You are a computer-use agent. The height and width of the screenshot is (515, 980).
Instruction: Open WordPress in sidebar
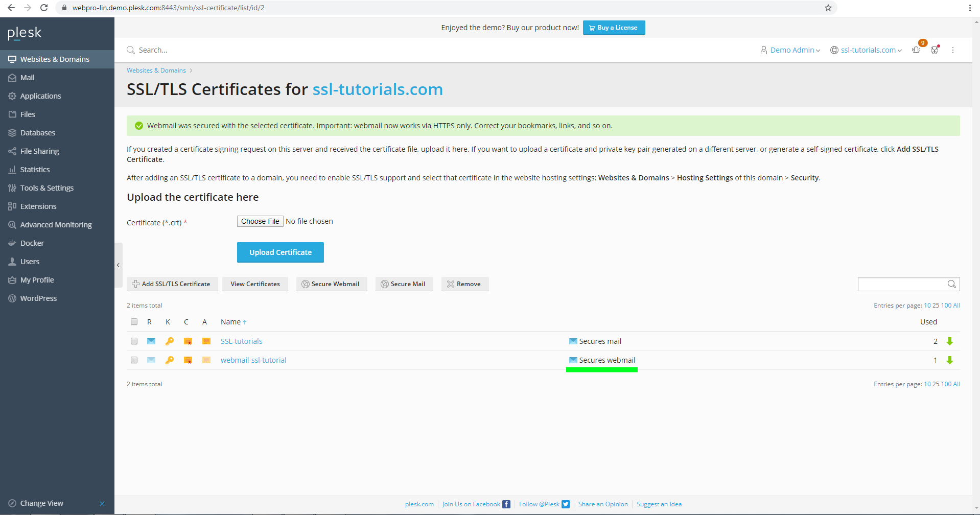[x=57, y=298]
